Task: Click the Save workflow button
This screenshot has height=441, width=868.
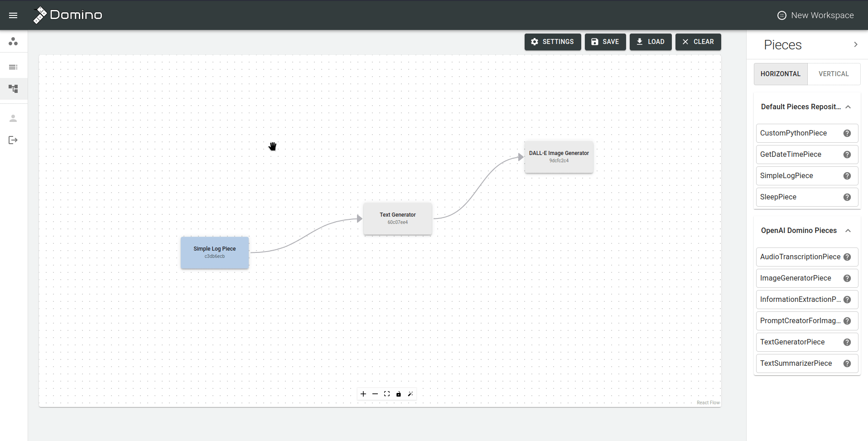Action: click(605, 42)
